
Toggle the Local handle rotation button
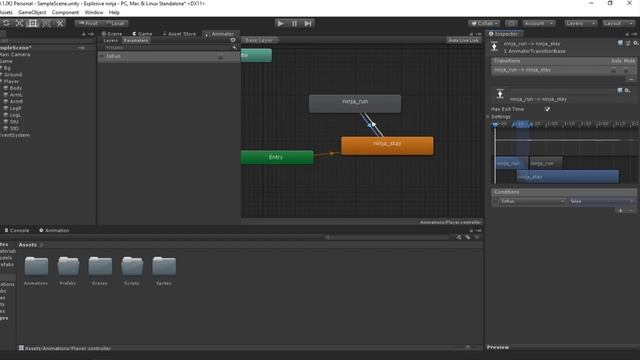click(116, 23)
